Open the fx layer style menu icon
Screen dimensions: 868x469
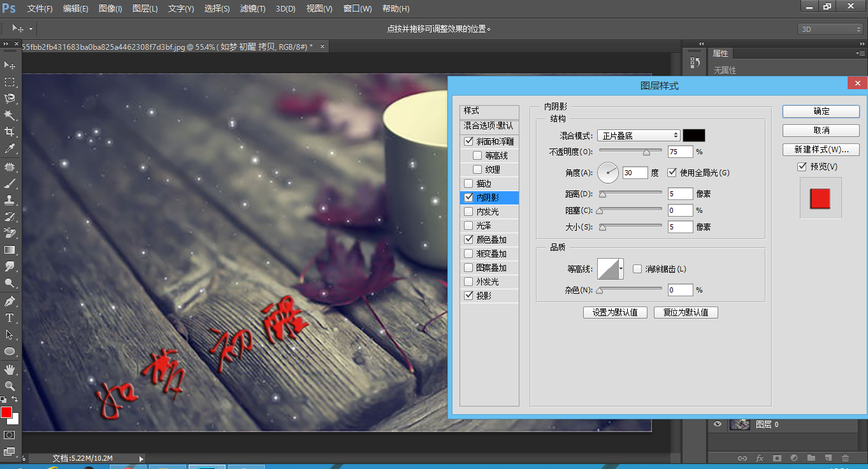[x=760, y=458]
